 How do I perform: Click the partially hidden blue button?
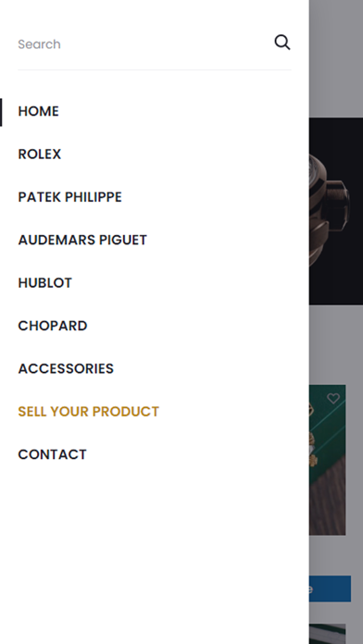(330, 588)
